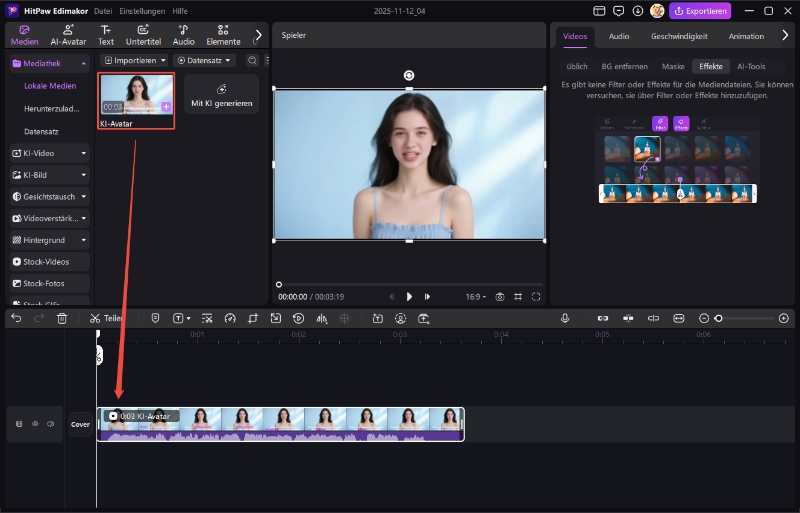Image resolution: width=800 pixels, height=513 pixels.
Task: Click Mit KI generieren button
Action: (x=221, y=94)
